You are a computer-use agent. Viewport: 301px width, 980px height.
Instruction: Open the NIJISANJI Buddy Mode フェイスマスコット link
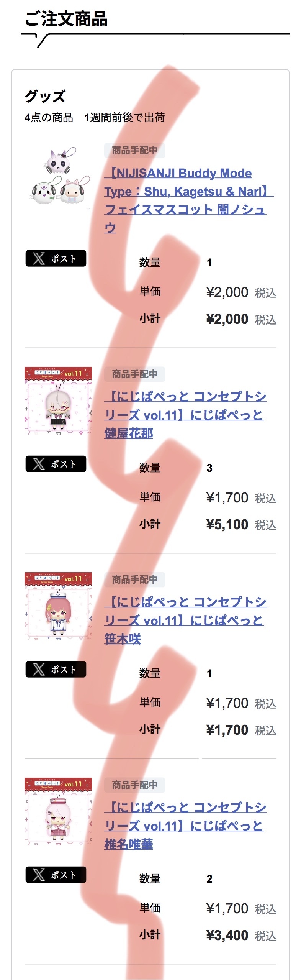coord(189,200)
